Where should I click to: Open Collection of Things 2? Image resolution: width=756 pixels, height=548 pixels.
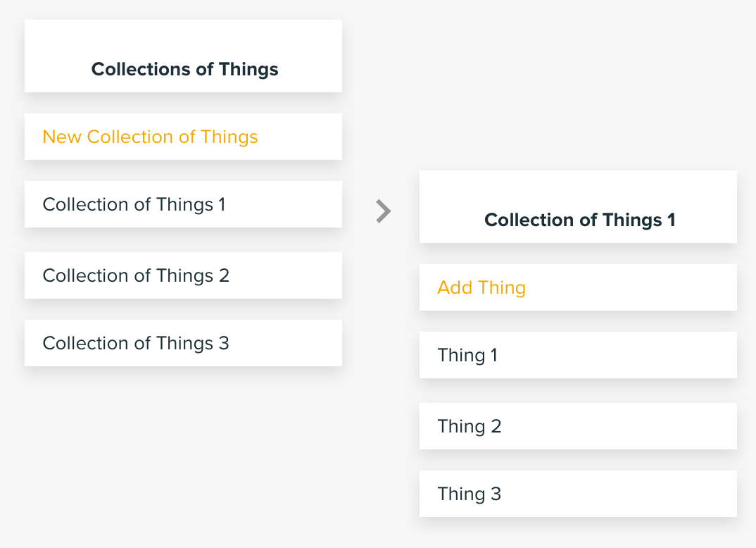(x=183, y=275)
